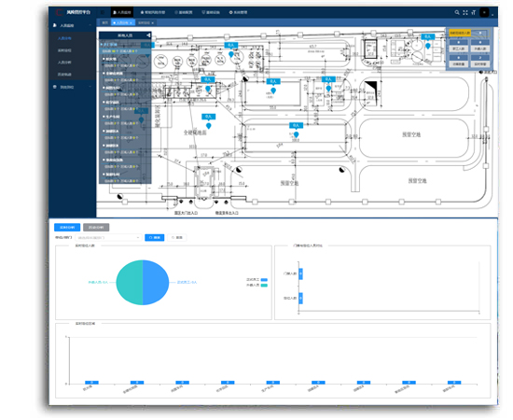Screen dimensions: 513x420
Task: Close the second open page tab with its x
Action: 152,23
